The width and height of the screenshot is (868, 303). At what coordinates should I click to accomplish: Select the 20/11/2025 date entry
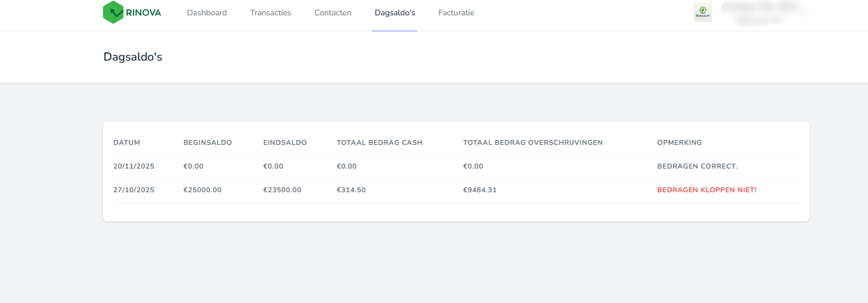coord(134,166)
